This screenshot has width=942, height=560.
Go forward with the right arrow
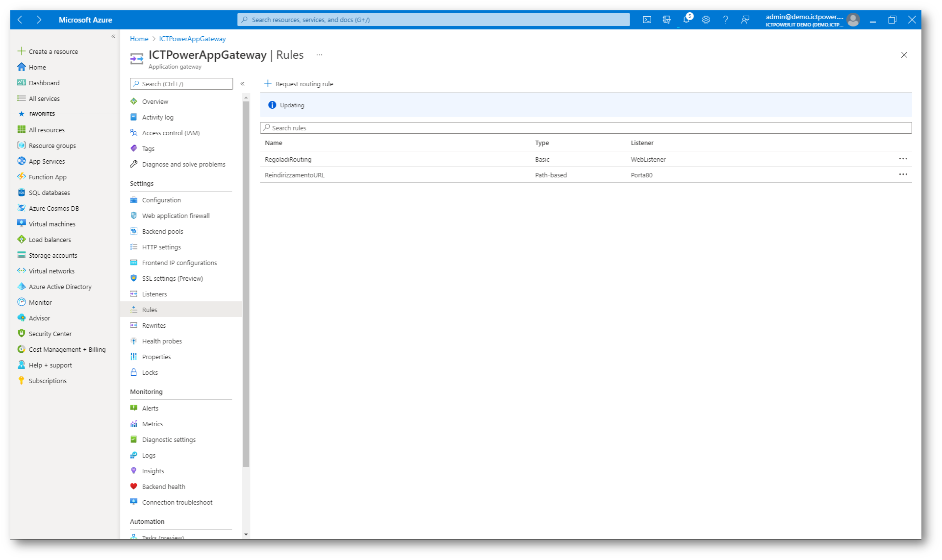39,20
